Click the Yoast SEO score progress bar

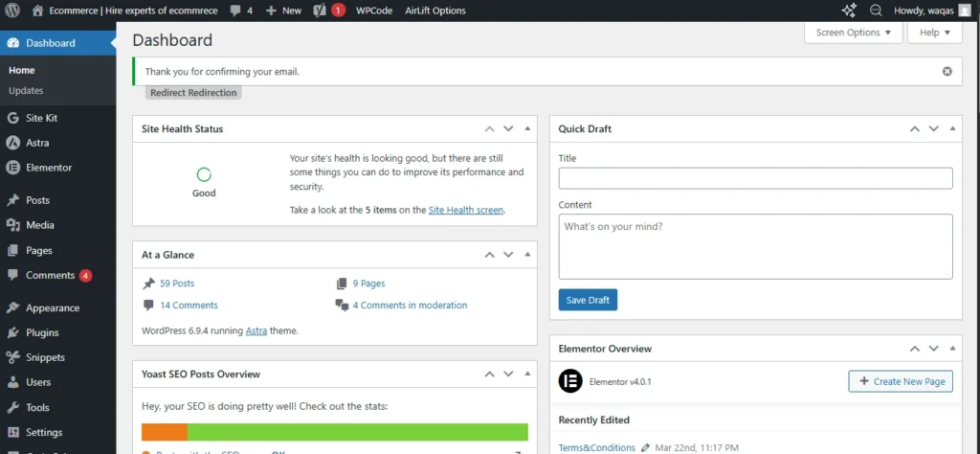point(335,432)
